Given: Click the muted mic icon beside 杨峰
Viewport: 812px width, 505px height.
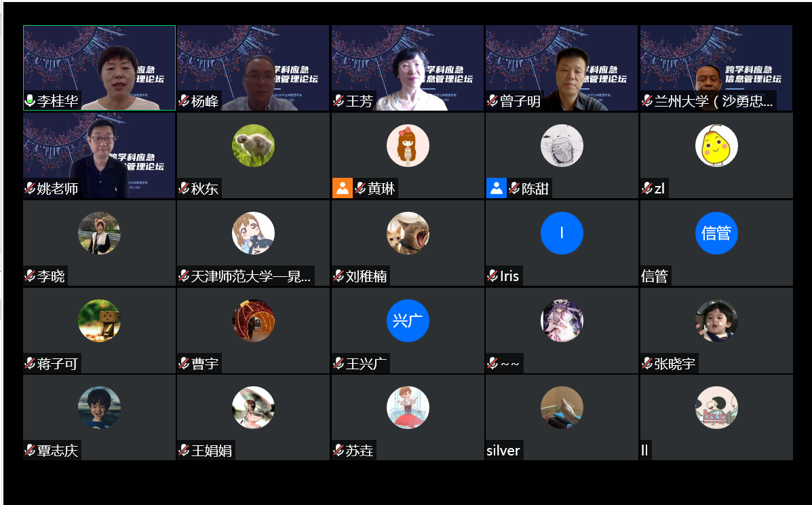Looking at the screenshot, I should coord(184,100).
